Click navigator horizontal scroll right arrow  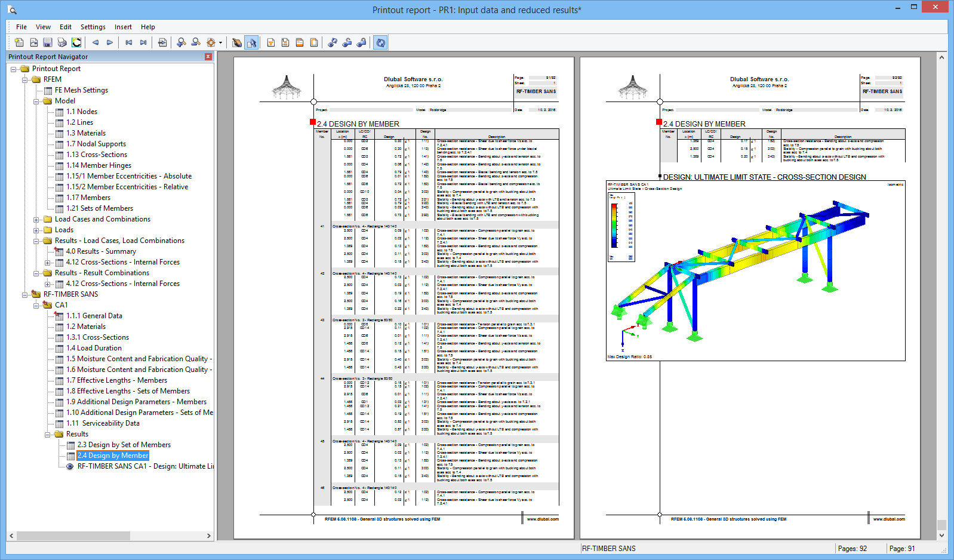(x=208, y=536)
